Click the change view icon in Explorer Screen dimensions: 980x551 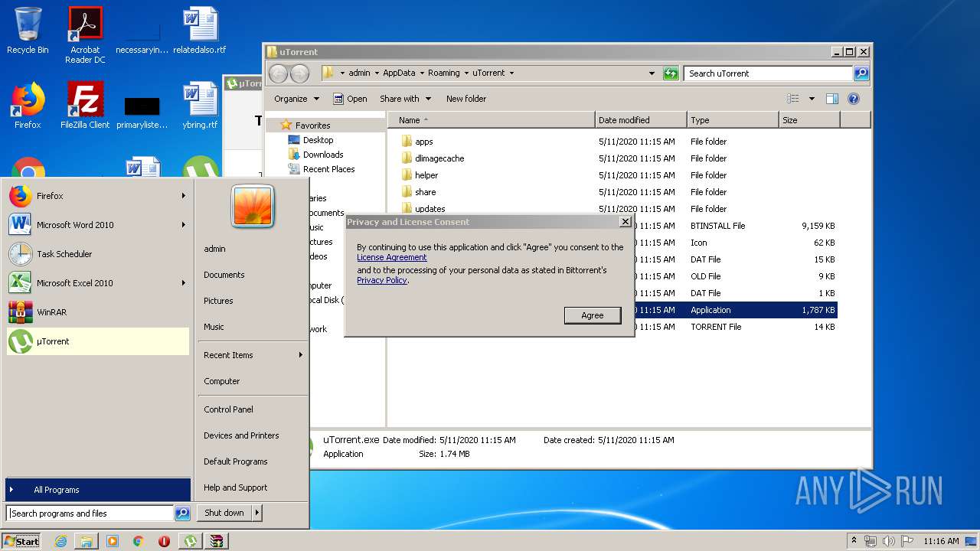793,99
